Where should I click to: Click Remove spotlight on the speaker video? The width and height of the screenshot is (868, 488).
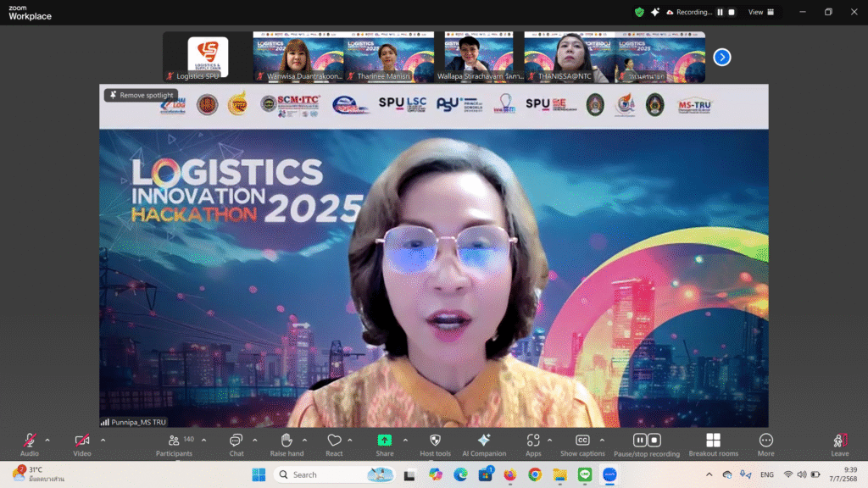click(x=142, y=95)
